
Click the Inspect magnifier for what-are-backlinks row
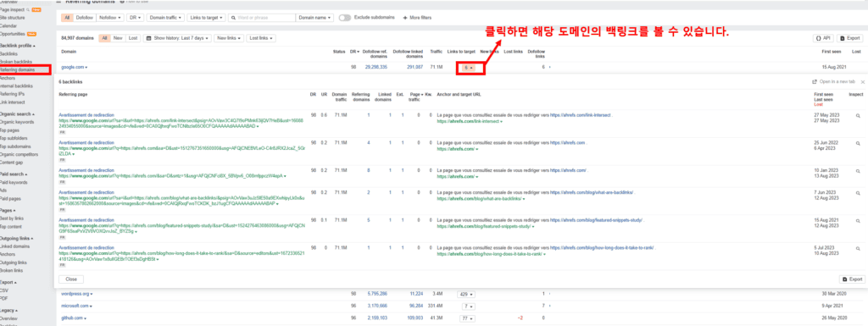[x=858, y=193]
